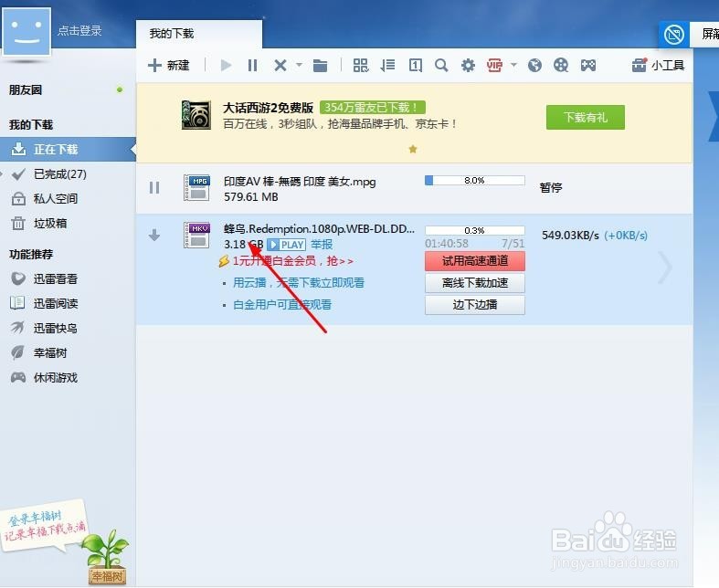
Task: Click the MPG file type icon
Action: pyautogui.click(x=196, y=187)
